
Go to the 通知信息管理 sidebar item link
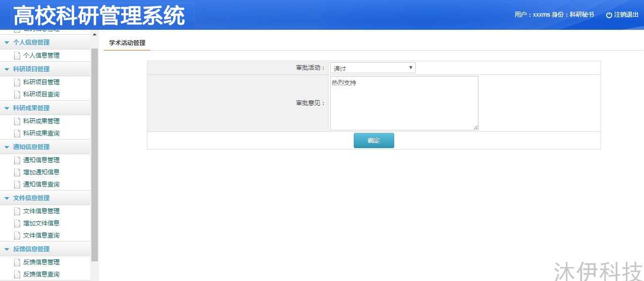pos(41,160)
